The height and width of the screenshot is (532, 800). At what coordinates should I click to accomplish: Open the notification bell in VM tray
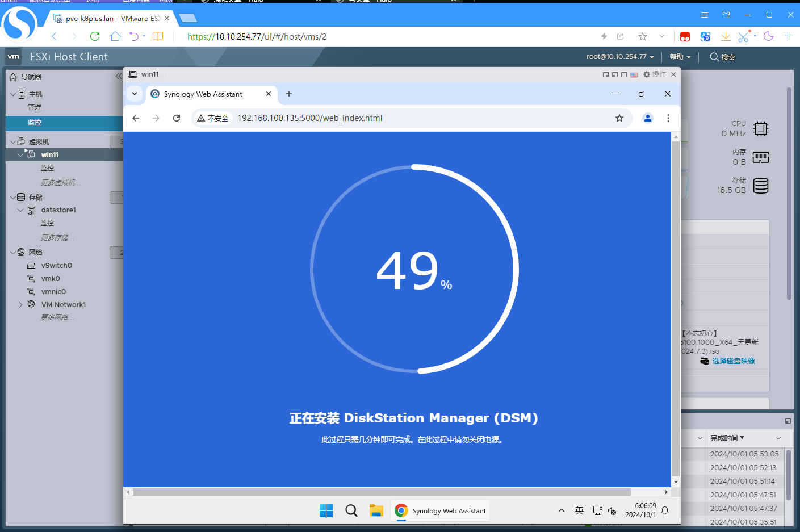(665, 510)
